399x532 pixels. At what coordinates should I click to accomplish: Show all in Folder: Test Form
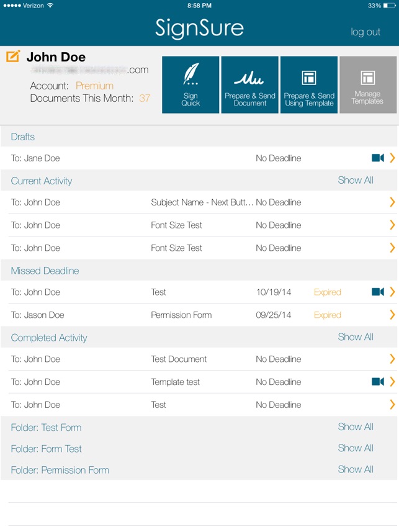(356, 427)
